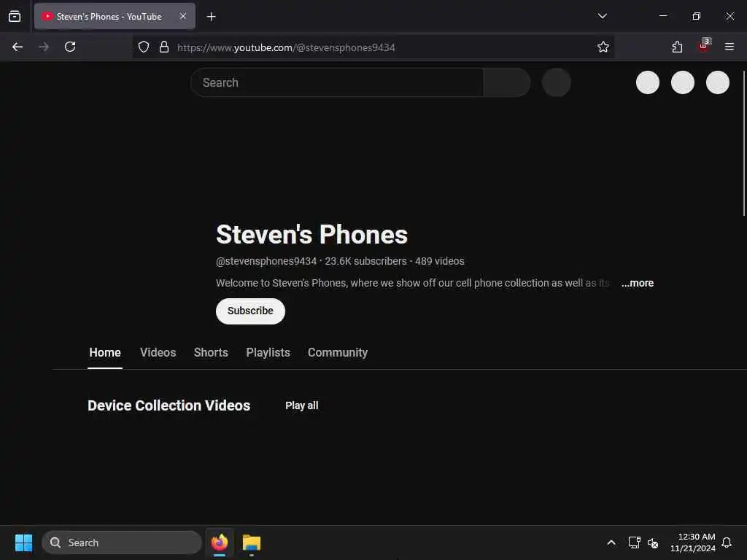747x560 pixels.
Task: Focus the YouTube search field
Action: pyautogui.click(x=337, y=82)
